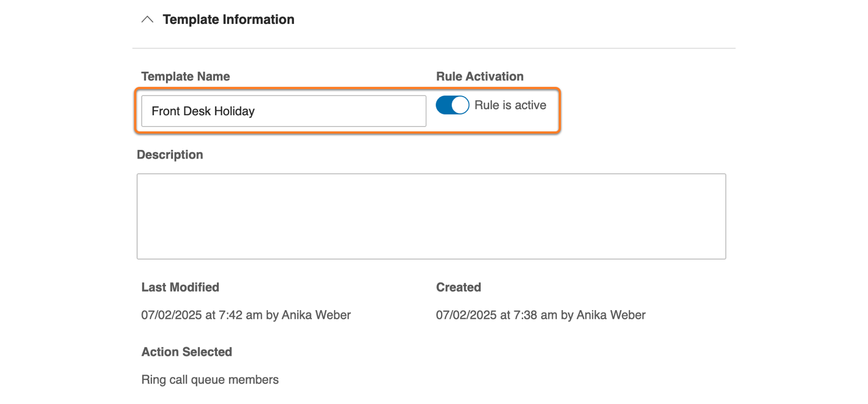868x404 pixels.
Task: Click Anika Weber's name under Last Modified
Action: pyautogui.click(x=316, y=315)
